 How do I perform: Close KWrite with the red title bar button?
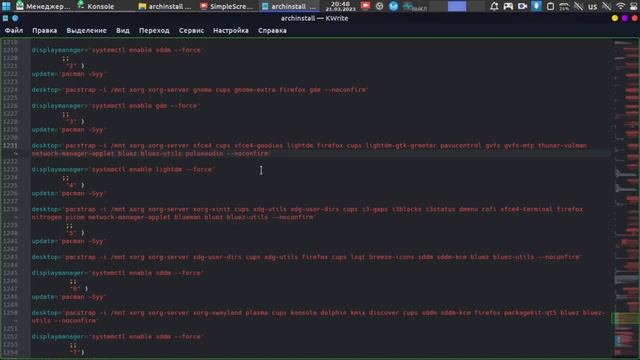pos(634,18)
